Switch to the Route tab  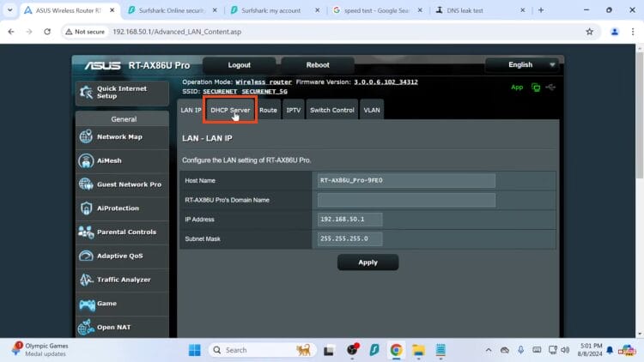(x=268, y=110)
